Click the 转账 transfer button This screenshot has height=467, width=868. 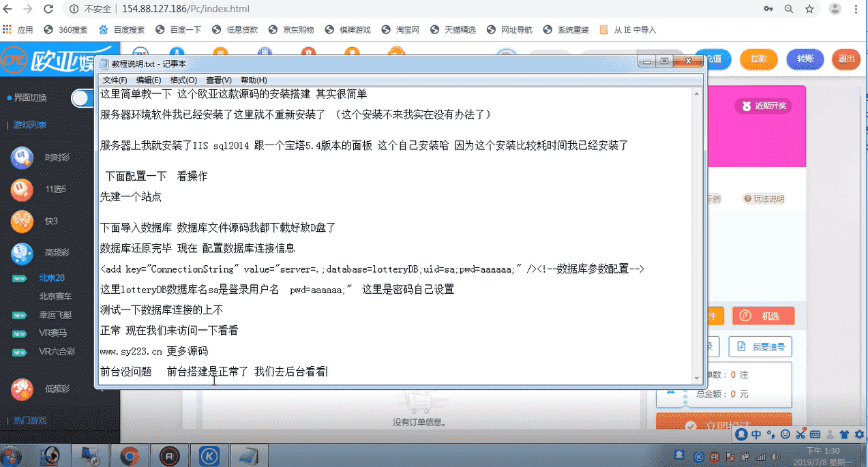805,59
